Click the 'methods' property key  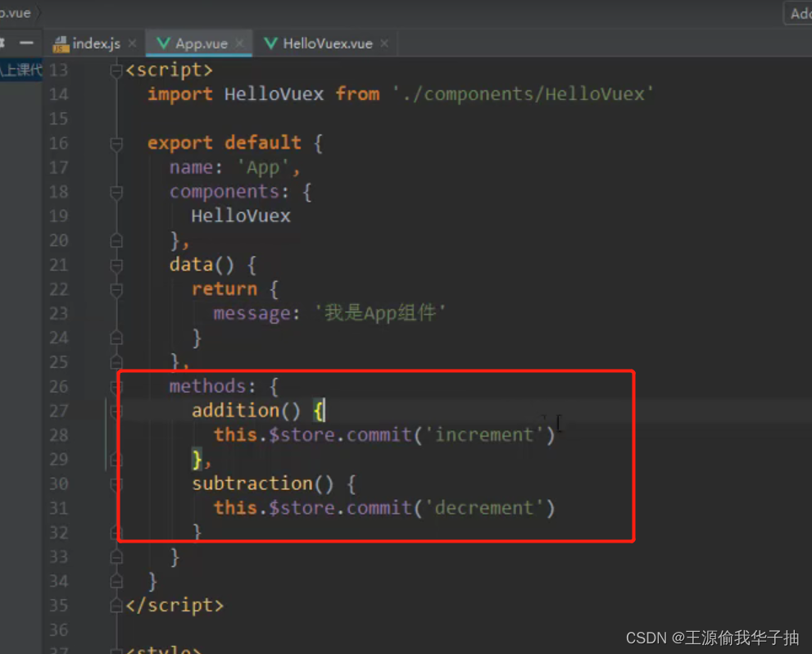pos(207,386)
